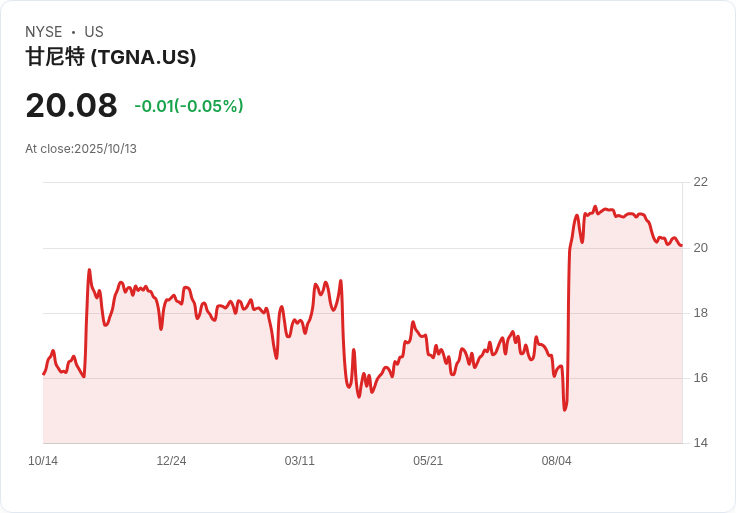
Task: Click the current price 20.08
Action: point(71,106)
